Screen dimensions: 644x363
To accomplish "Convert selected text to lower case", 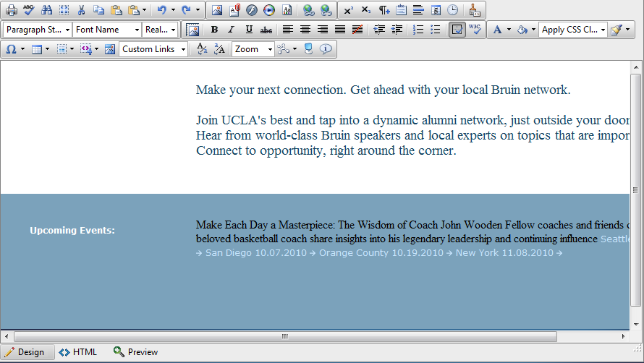I will tap(202, 49).
